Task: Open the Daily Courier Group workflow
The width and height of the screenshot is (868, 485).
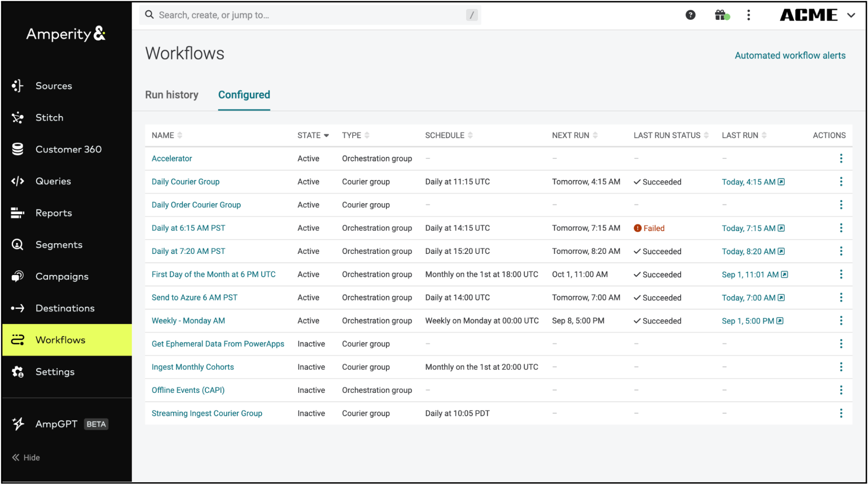Action: 185,182
